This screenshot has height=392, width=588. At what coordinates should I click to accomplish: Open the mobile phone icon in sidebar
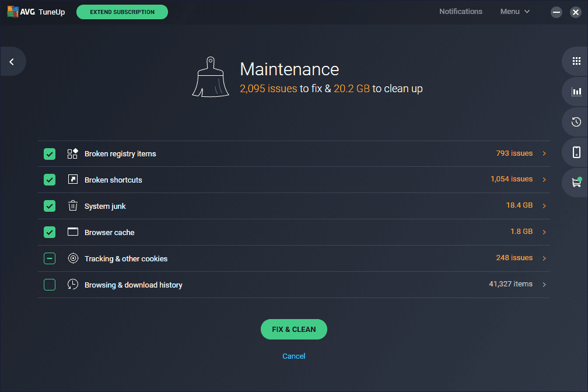[576, 152]
